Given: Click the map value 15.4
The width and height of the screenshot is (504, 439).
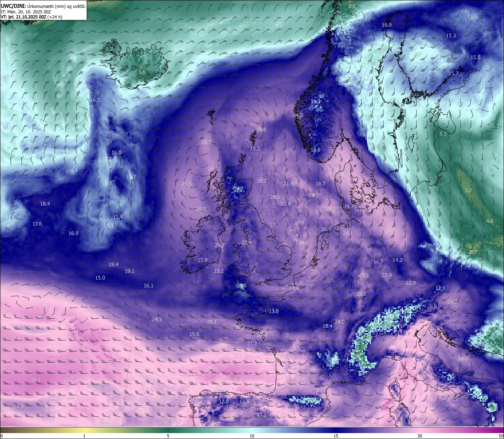Looking at the screenshot, I should point(118,217).
